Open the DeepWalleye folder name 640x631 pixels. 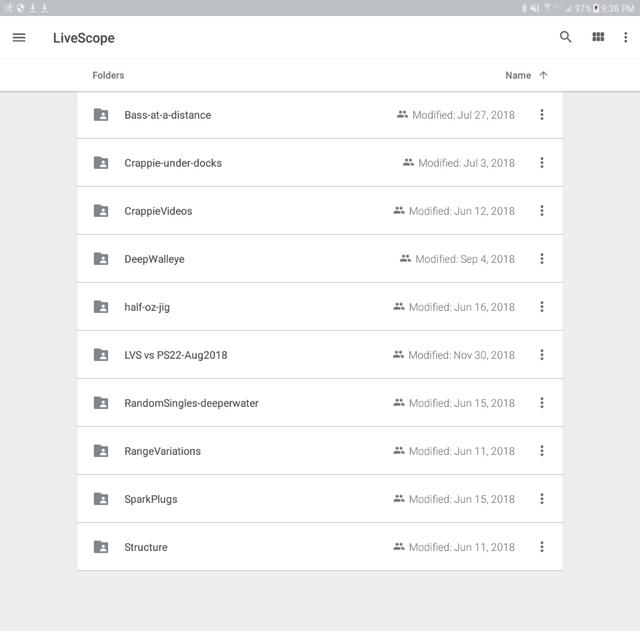(x=154, y=259)
